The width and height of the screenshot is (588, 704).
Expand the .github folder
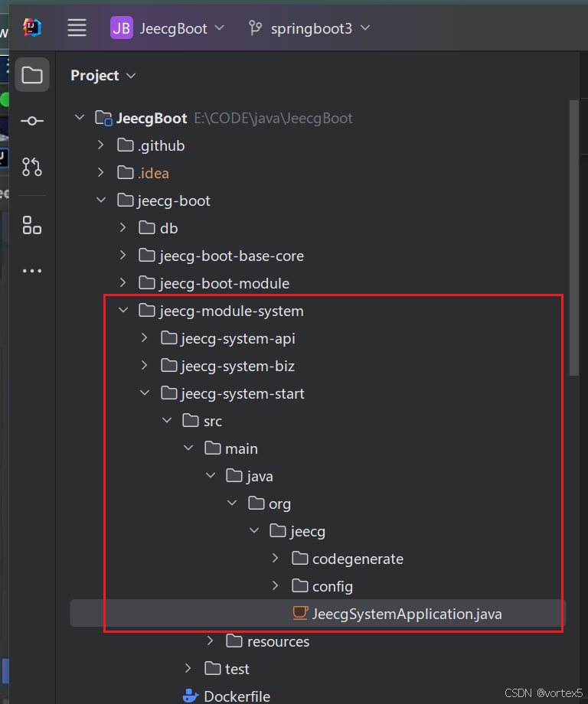pyautogui.click(x=100, y=145)
